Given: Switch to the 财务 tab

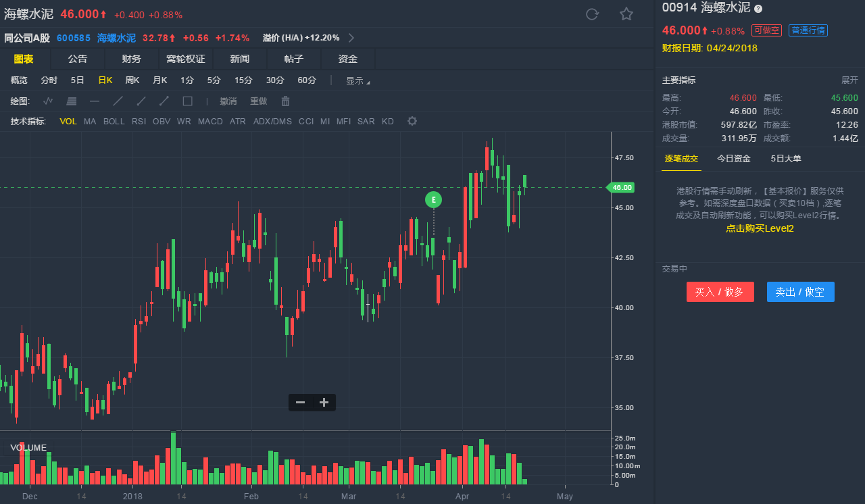Looking at the screenshot, I should coord(132,59).
